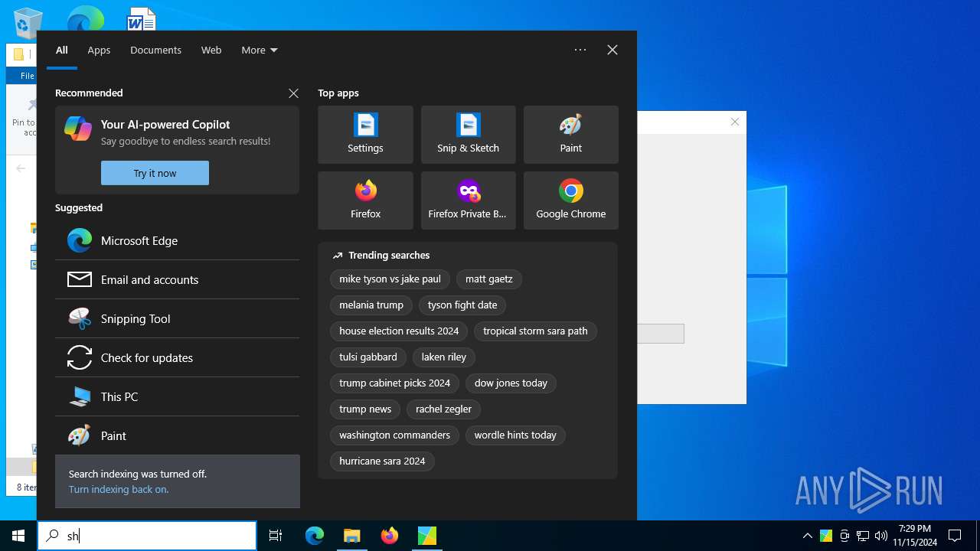Open network icon in system tray
The width and height of the screenshot is (980, 551).
[x=863, y=536]
